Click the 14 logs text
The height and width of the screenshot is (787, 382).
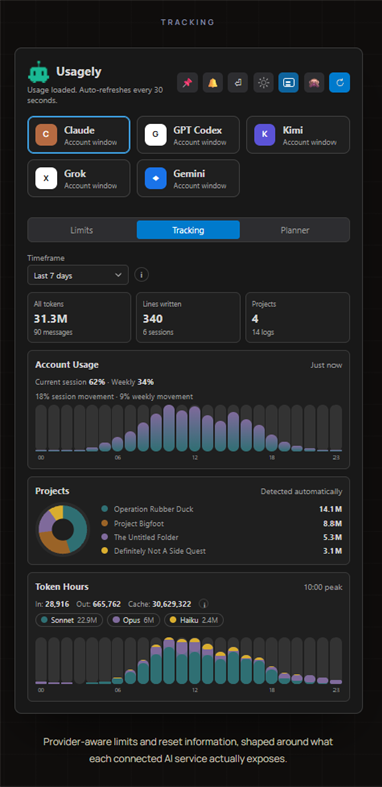tap(263, 332)
